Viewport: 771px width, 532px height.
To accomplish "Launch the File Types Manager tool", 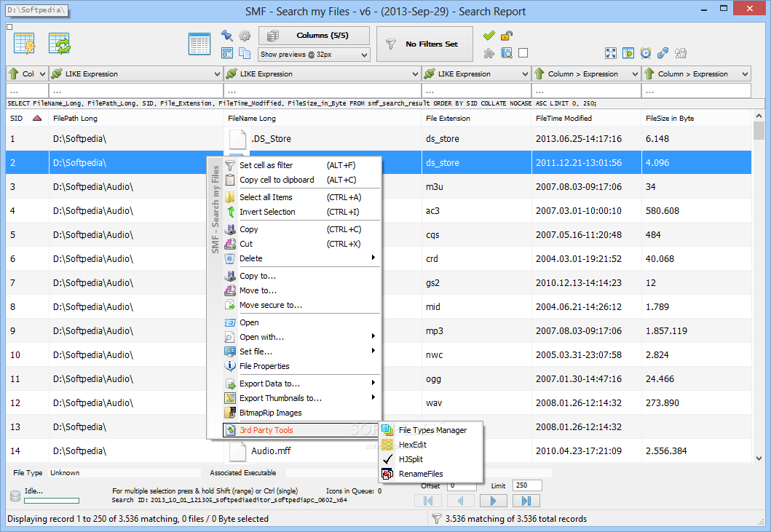I will click(432, 430).
